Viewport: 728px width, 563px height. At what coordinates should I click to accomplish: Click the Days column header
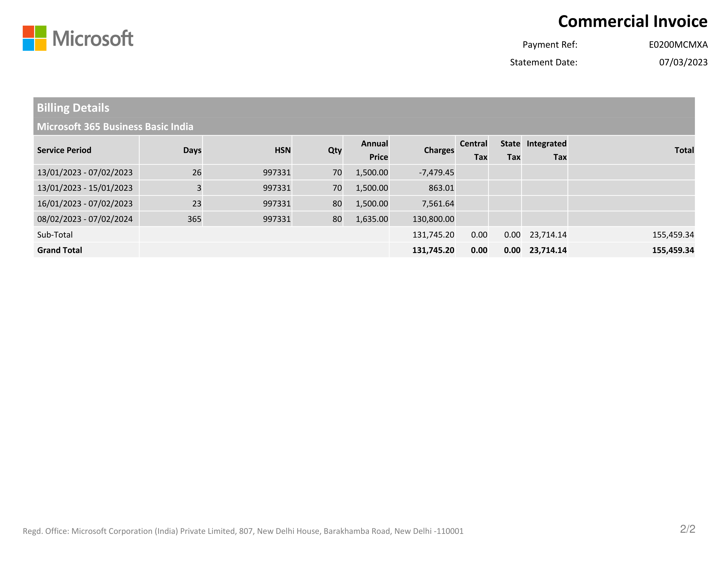pos(192,150)
